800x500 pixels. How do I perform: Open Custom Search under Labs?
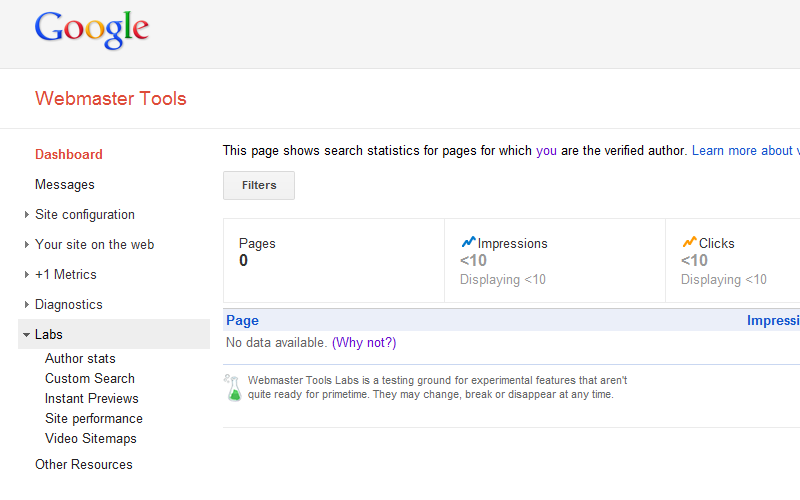click(90, 379)
